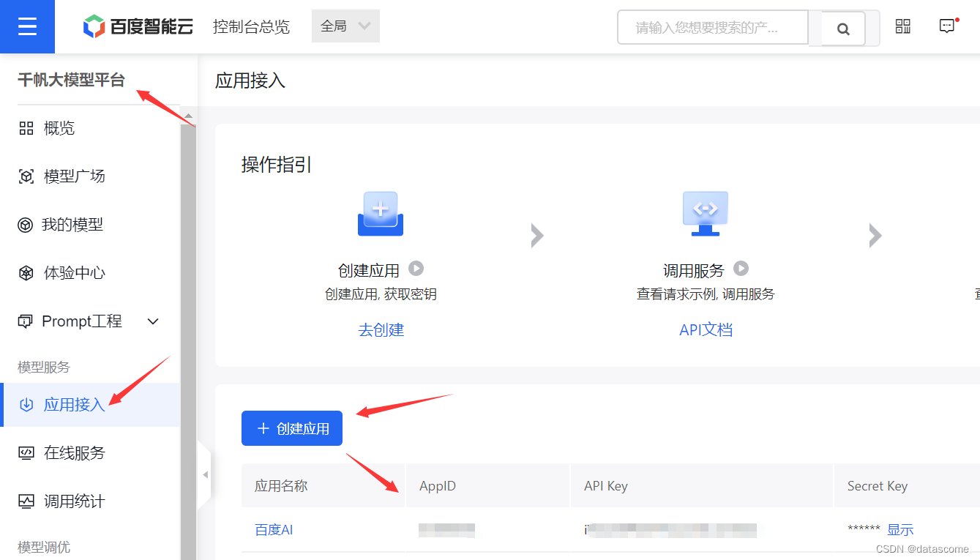Click the 操作指引 heading
Screen dimensions: 980x560
tap(277, 165)
